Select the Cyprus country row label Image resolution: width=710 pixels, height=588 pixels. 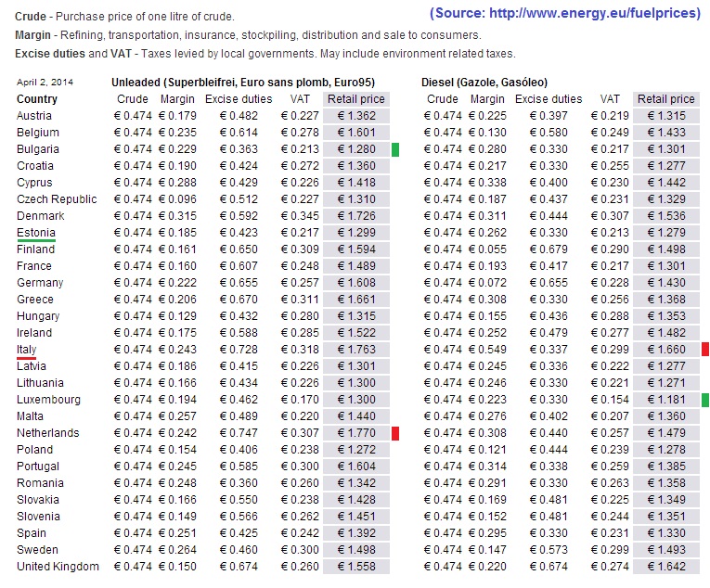coord(34,183)
